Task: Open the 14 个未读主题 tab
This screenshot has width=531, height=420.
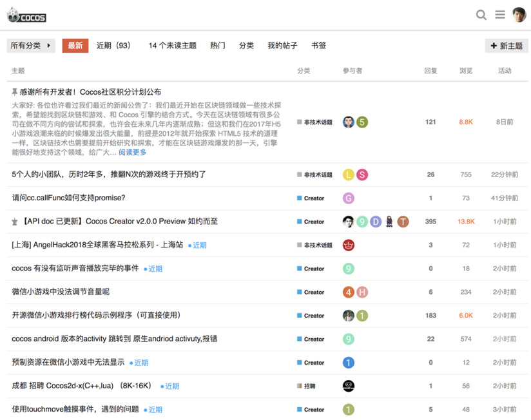Action: pos(172,46)
